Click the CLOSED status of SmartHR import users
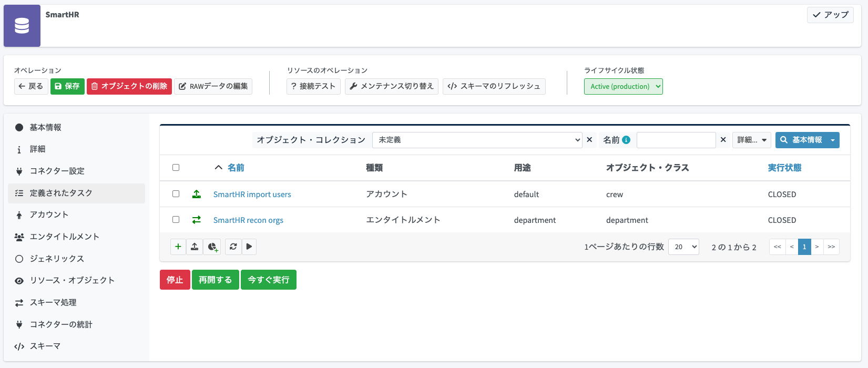 click(782, 195)
